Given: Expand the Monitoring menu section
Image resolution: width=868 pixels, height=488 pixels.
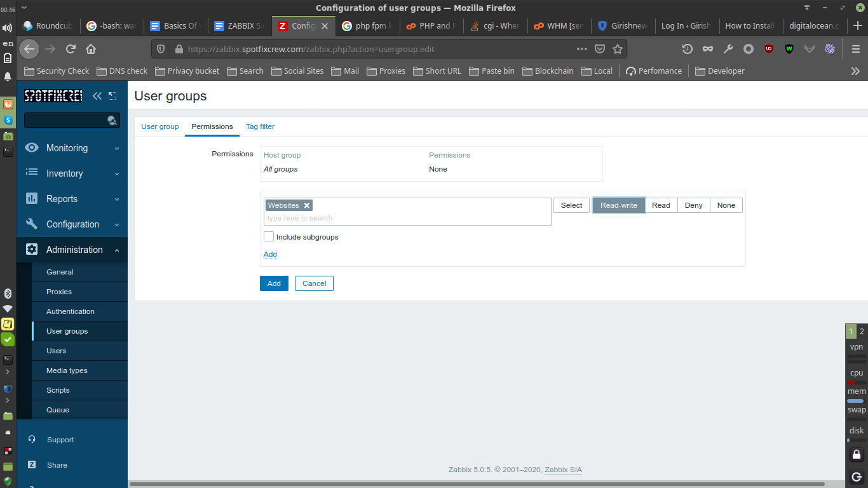Looking at the screenshot, I should [x=72, y=148].
